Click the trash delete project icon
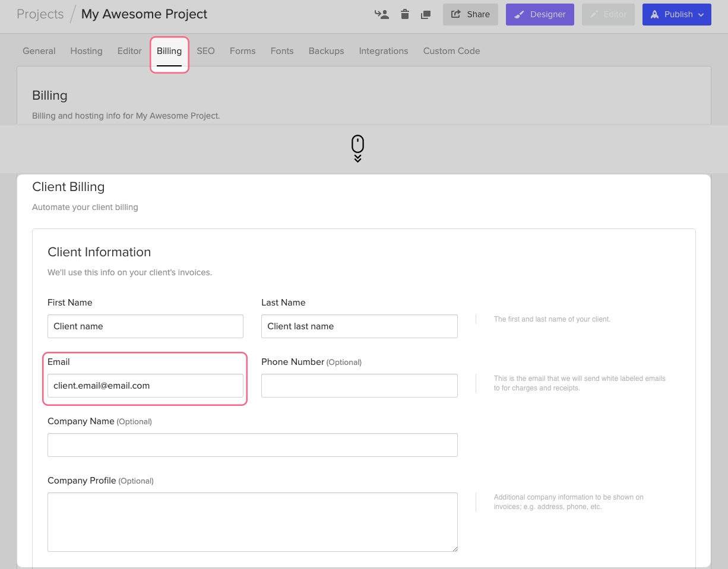Image resolution: width=728 pixels, height=569 pixels. coord(405,14)
